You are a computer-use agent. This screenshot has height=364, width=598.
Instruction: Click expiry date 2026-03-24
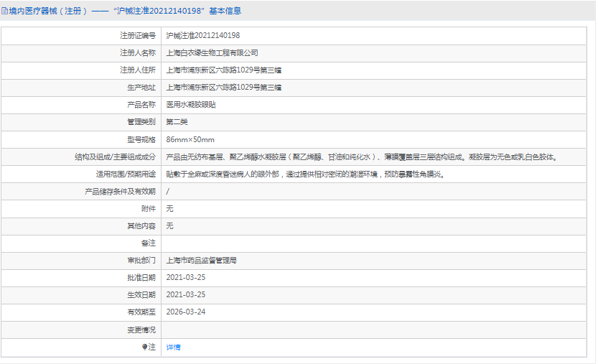pyautogui.click(x=185, y=312)
